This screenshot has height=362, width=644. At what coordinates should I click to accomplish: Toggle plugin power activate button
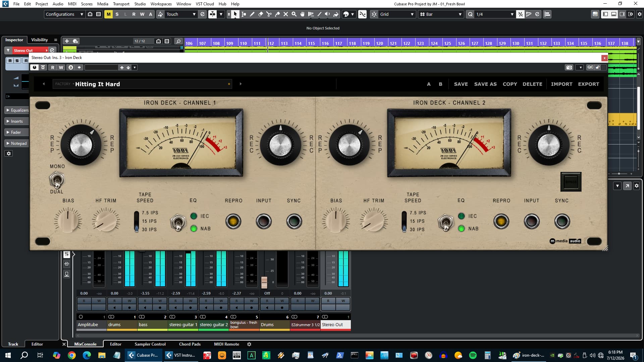click(35, 67)
